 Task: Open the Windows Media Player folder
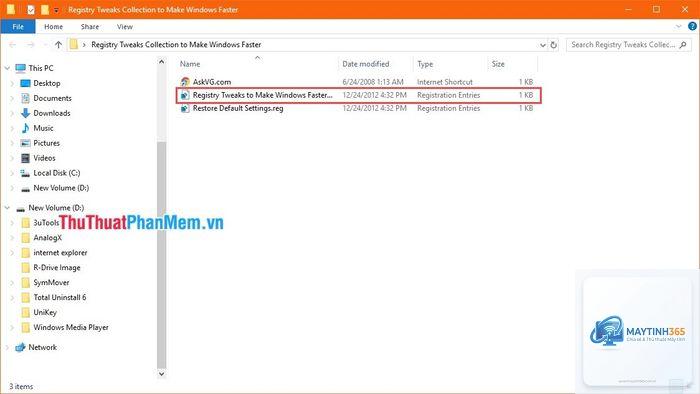pos(71,328)
